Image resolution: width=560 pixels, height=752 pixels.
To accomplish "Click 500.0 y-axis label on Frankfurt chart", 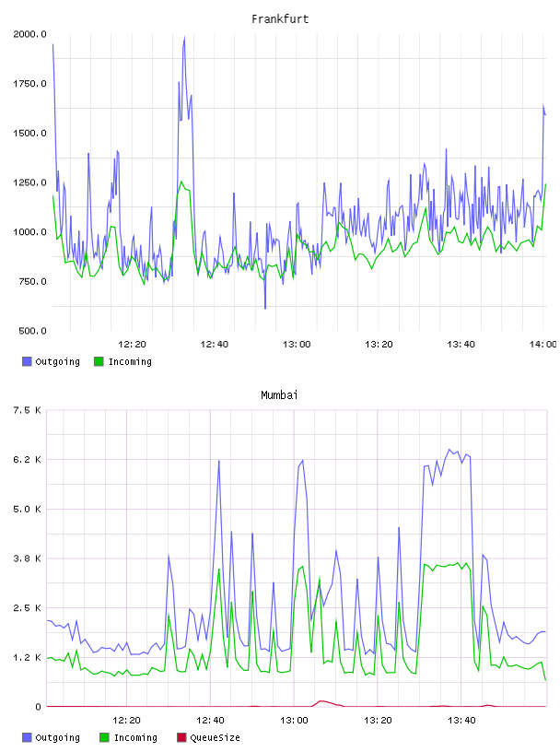I will click(32, 331).
